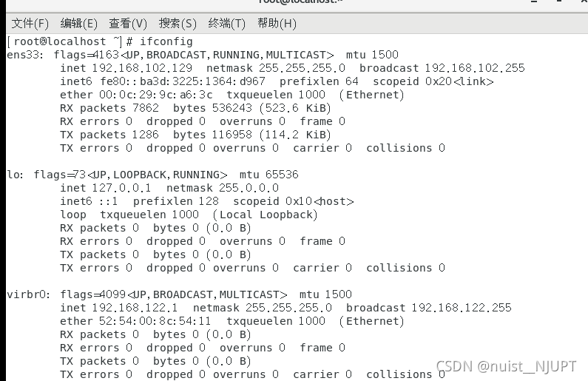Viewport: 588px width, 381px height.
Task: Open the 帮助(H) menu
Action: point(277,23)
